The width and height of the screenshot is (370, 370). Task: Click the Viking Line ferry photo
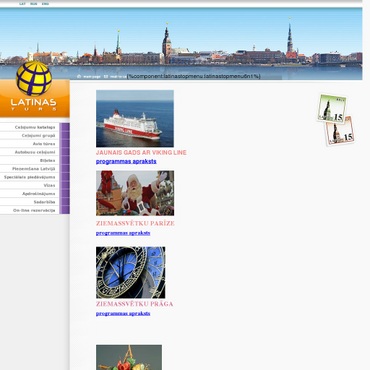[x=135, y=119]
